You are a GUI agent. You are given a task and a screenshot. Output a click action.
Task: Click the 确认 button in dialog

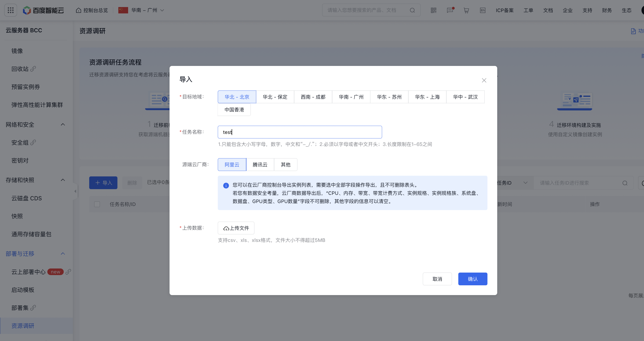coord(472,279)
